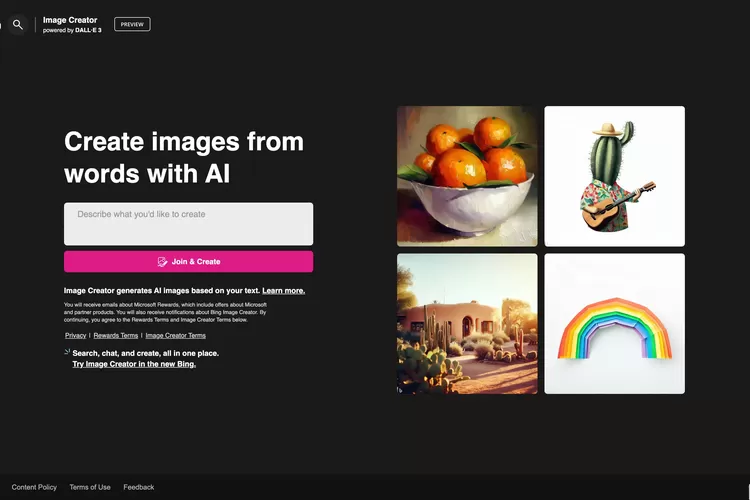The height and width of the screenshot is (500, 750).
Task: Click Feedback in the footer
Action: [139, 487]
